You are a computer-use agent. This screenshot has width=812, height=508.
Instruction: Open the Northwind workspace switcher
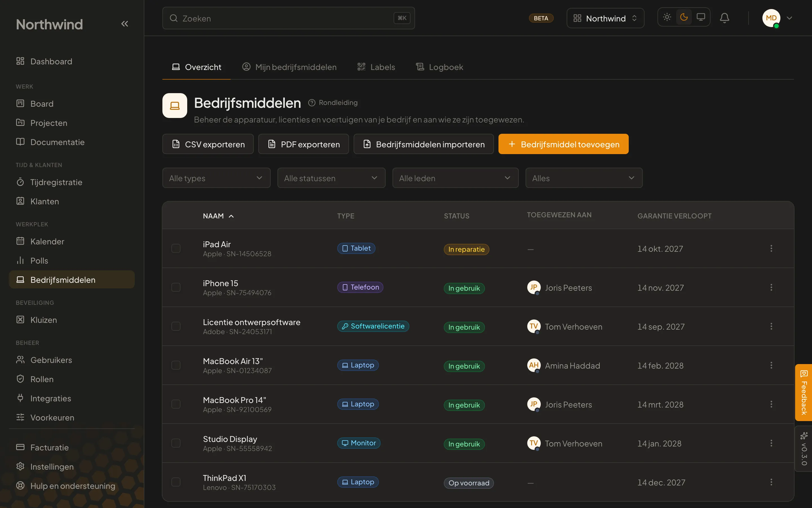(x=605, y=18)
